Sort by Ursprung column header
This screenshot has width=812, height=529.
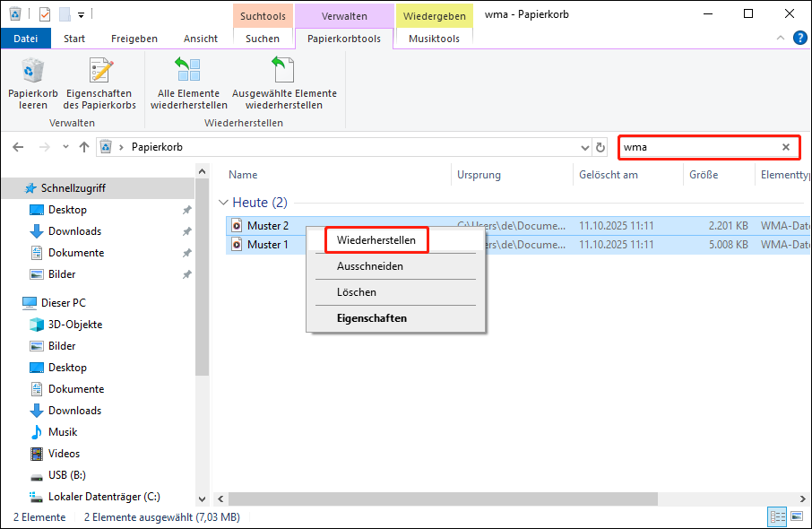point(479,175)
